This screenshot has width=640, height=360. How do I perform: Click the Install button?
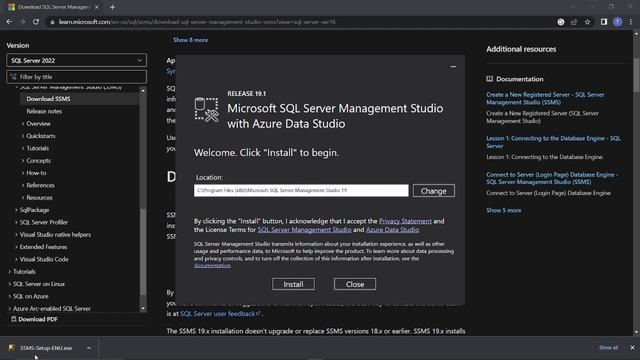coord(293,284)
